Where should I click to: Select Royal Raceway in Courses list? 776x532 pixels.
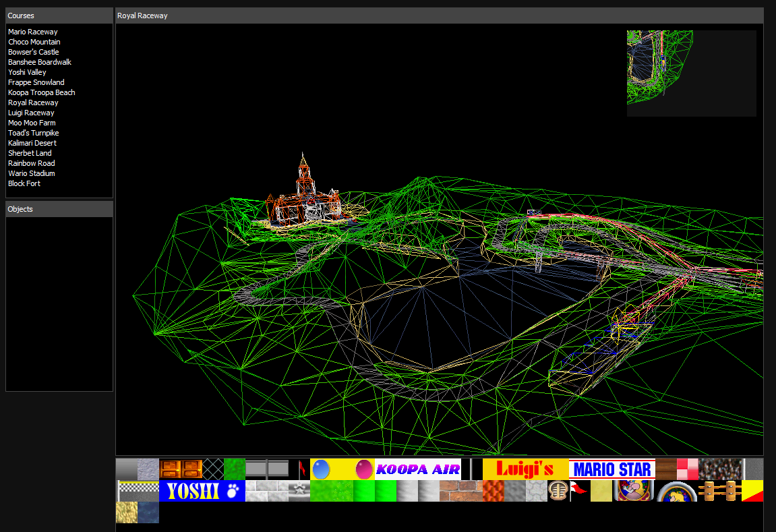33,103
